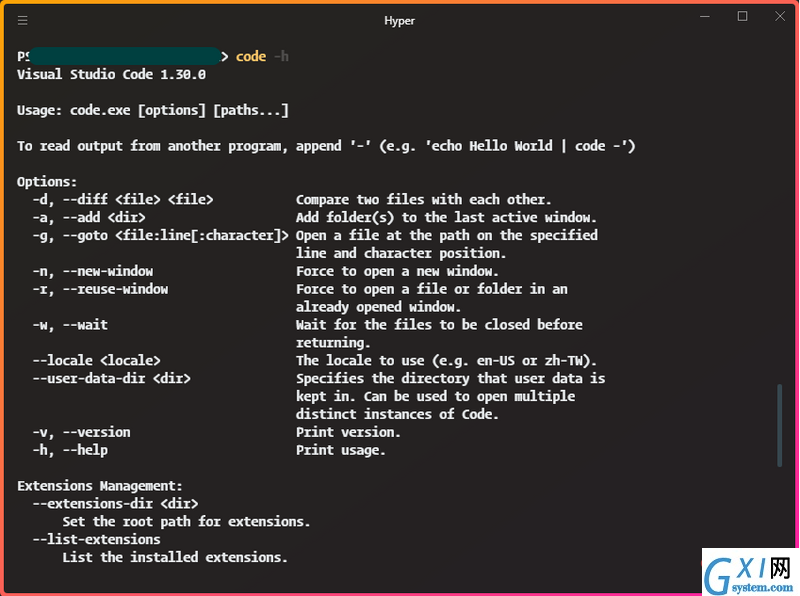Click the 'Usage: code.exe' line
Screen dimensions: 800x596
click(x=153, y=110)
